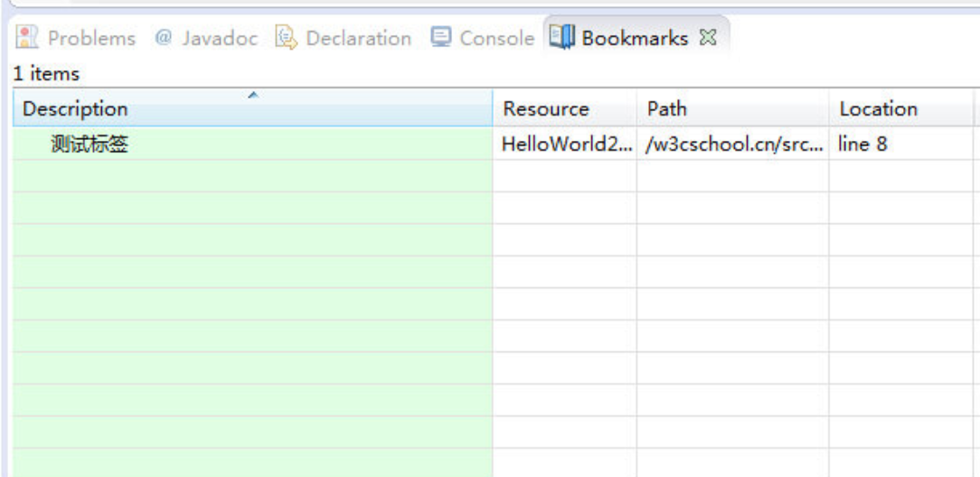Viewport: 980px width, 477px height.
Task: Close the Bookmarks view tab
Action: 708,38
